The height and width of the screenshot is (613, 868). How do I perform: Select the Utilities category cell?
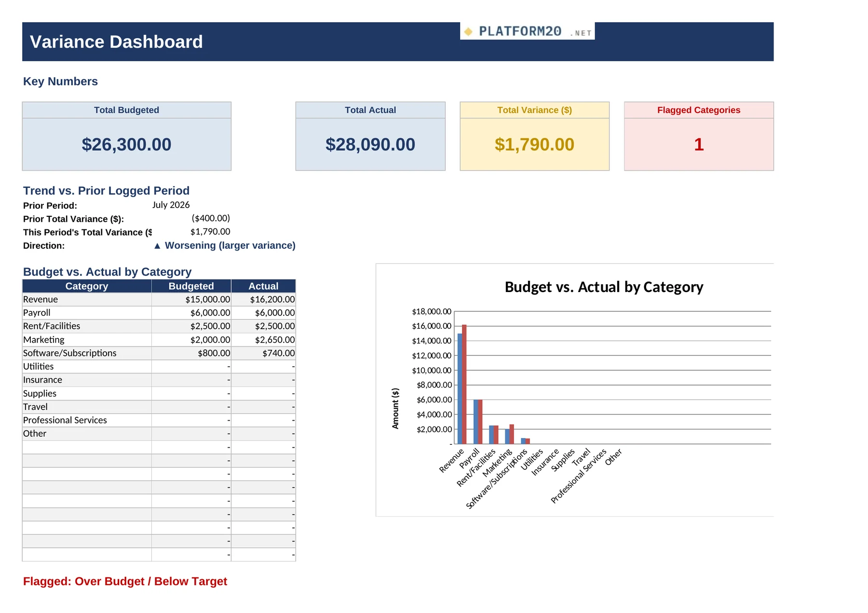(x=87, y=367)
